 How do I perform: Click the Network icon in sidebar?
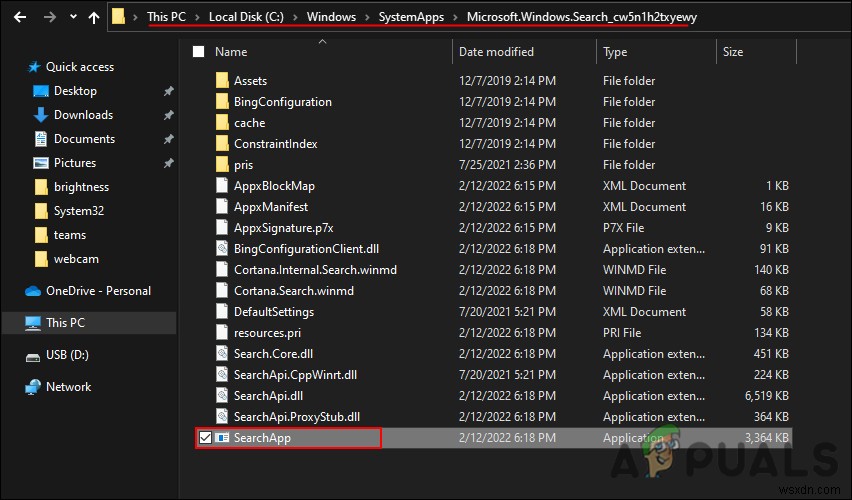point(33,386)
